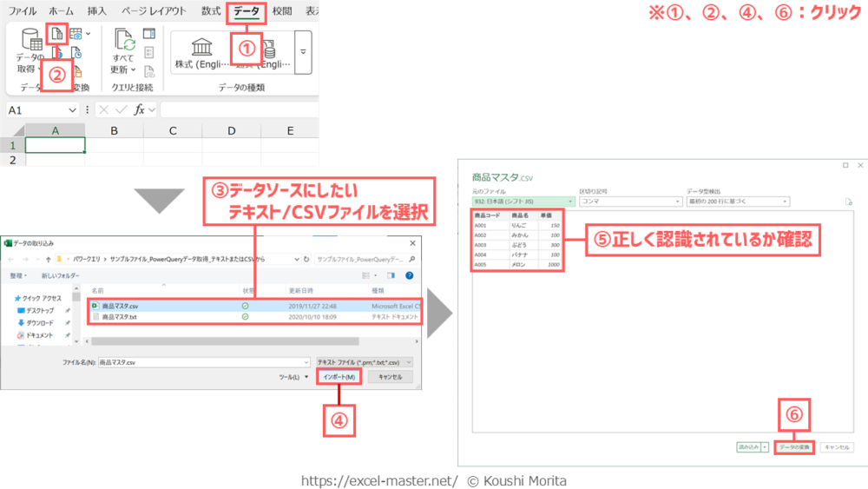The height and width of the screenshot is (489, 868).
Task: Click the fx insert function icon
Action: tap(138, 110)
